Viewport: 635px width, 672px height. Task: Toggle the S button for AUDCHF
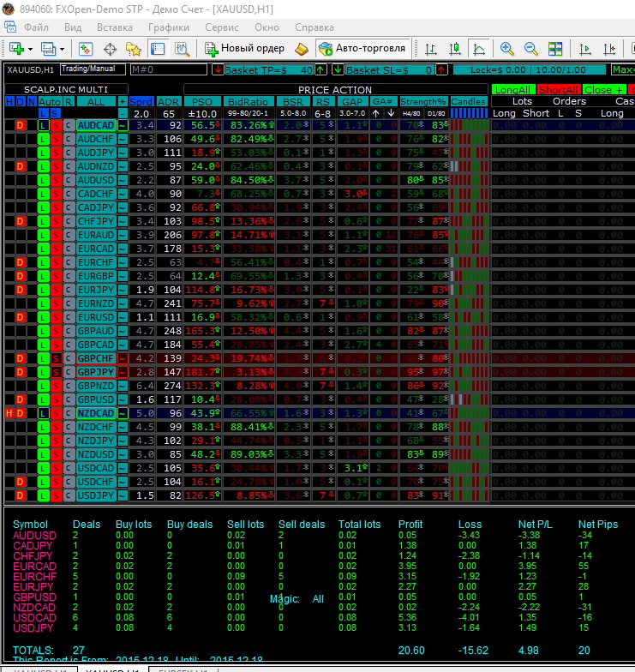[56, 139]
